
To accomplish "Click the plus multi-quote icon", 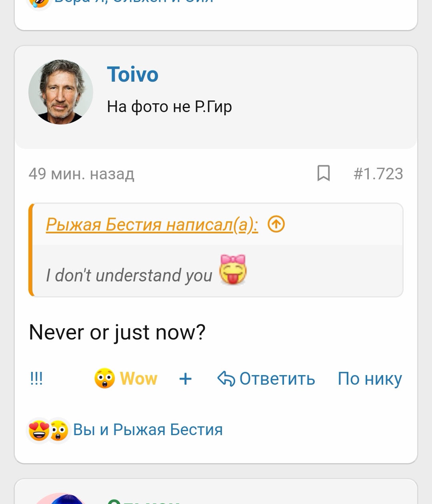I will tap(185, 379).
